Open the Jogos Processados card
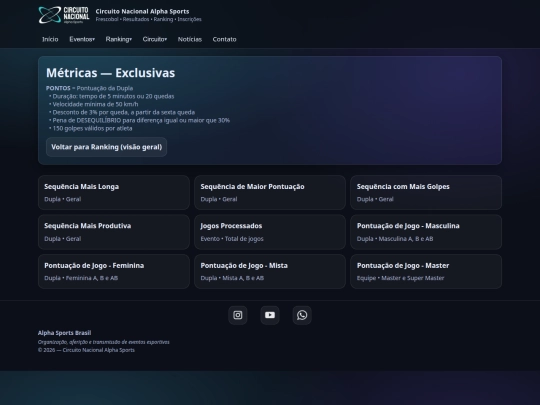The height and width of the screenshot is (405, 540). (x=270, y=232)
